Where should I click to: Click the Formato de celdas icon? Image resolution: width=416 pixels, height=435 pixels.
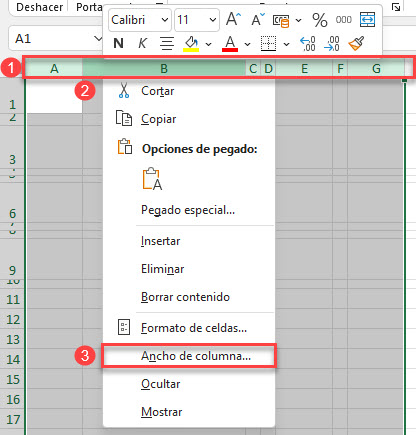tap(124, 327)
